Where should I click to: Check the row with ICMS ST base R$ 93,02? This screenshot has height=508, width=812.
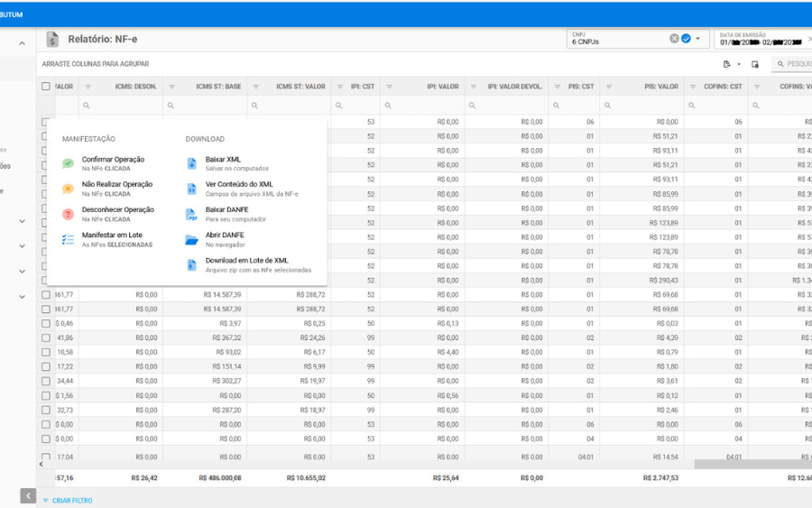point(46,352)
